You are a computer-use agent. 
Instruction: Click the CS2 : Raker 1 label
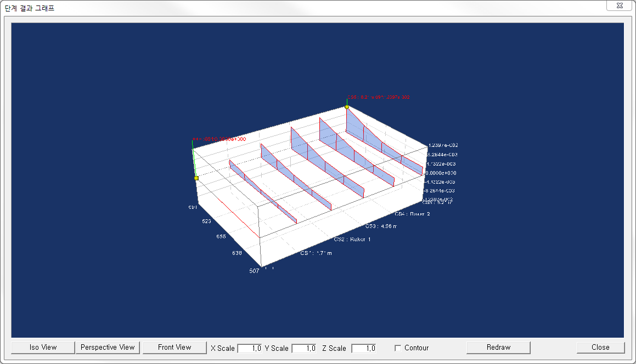click(x=352, y=240)
